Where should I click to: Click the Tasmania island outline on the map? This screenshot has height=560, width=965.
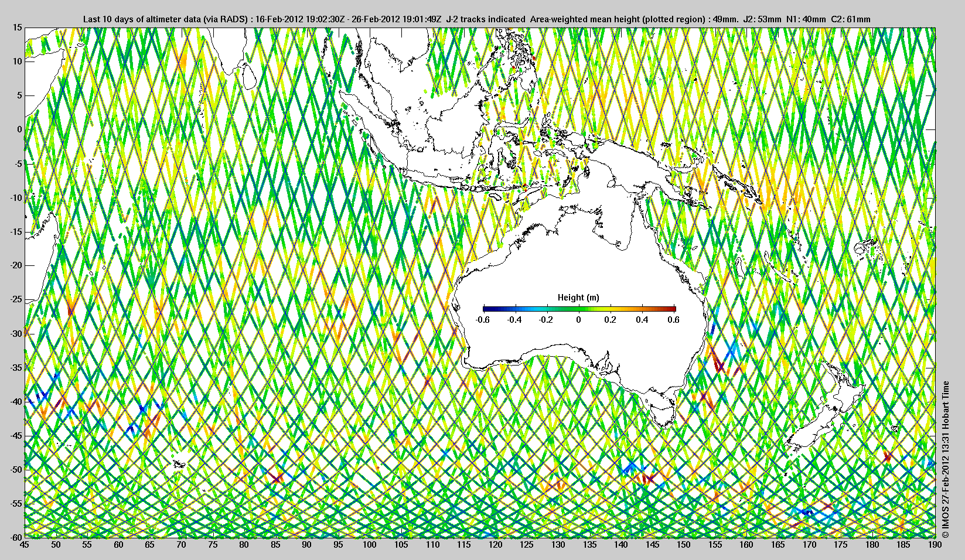pos(662,410)
